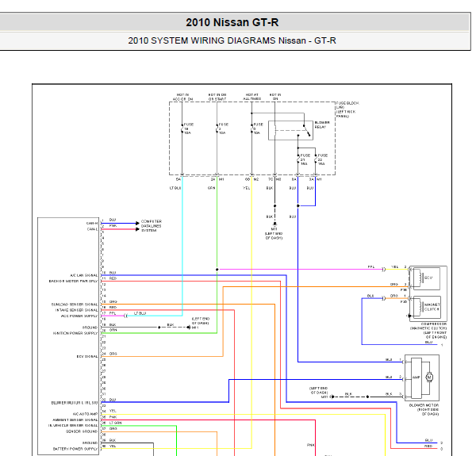Click the 10A fuse symbol on the green wire
This screenshot has height=456, width=476.
217,128
